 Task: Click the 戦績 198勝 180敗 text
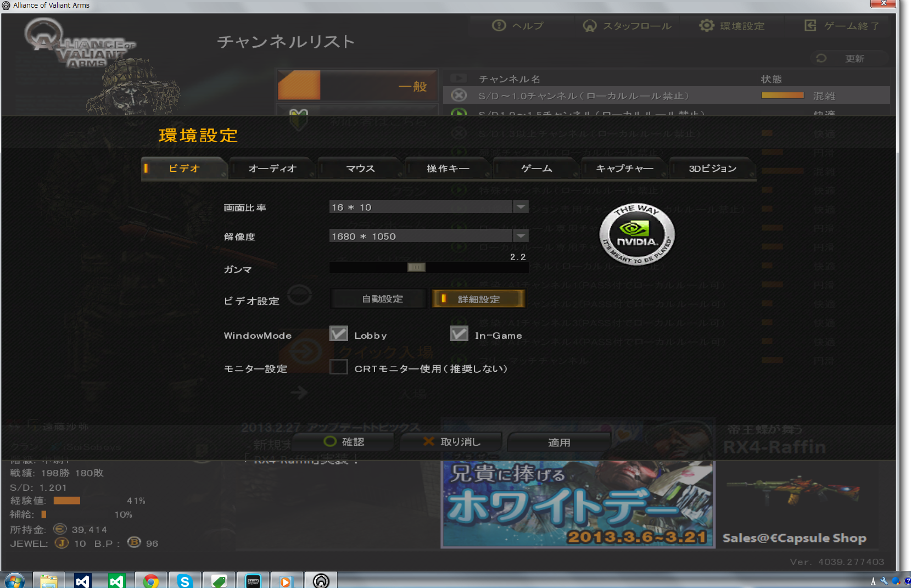(x=57, y=473)
